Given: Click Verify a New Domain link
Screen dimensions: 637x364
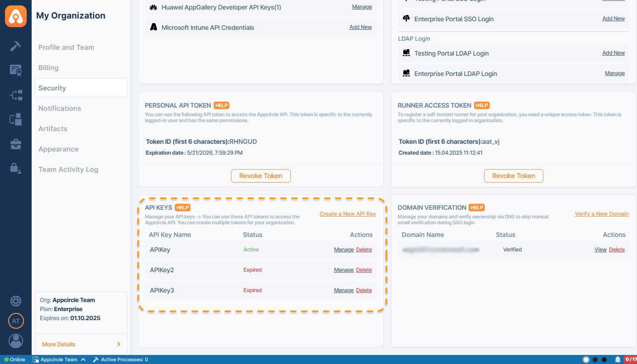Looking at the screenshot, I should click(x=602, y=214).
